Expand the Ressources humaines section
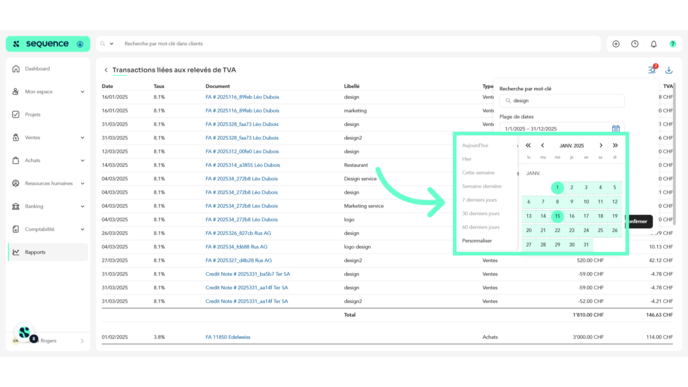 point(82,183)
